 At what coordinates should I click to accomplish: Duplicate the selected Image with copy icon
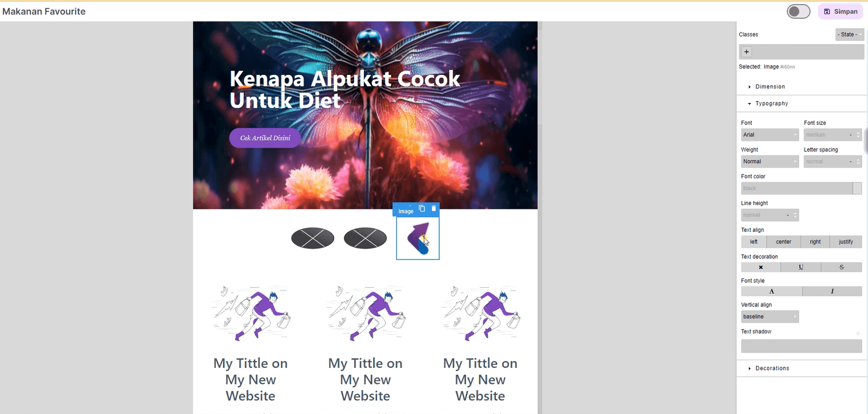(422, 209)
